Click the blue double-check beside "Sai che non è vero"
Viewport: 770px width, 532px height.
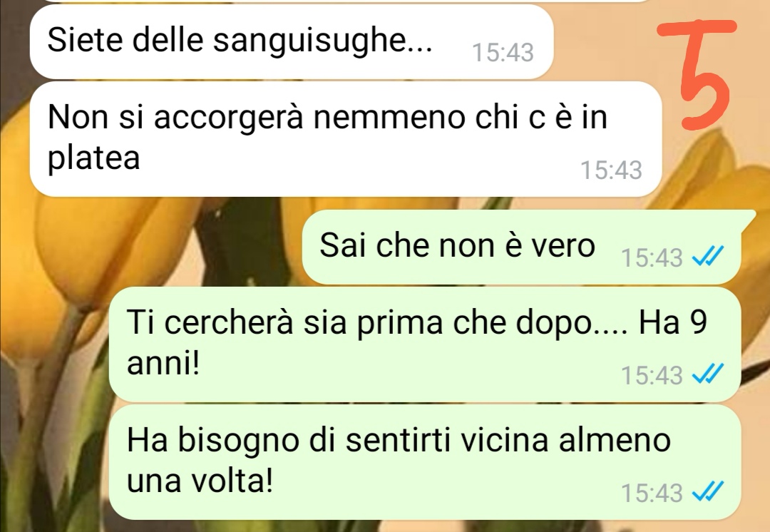tap(708, 255)
